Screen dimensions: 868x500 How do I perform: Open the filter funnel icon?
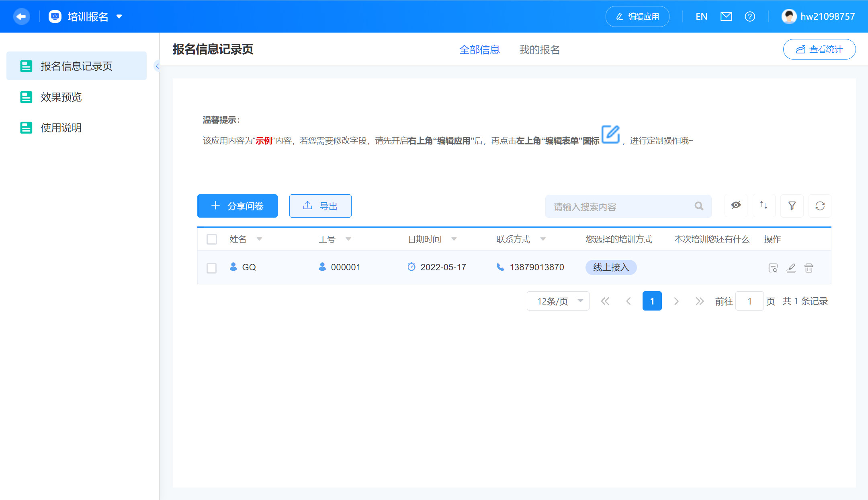click(x=792, y=206)
